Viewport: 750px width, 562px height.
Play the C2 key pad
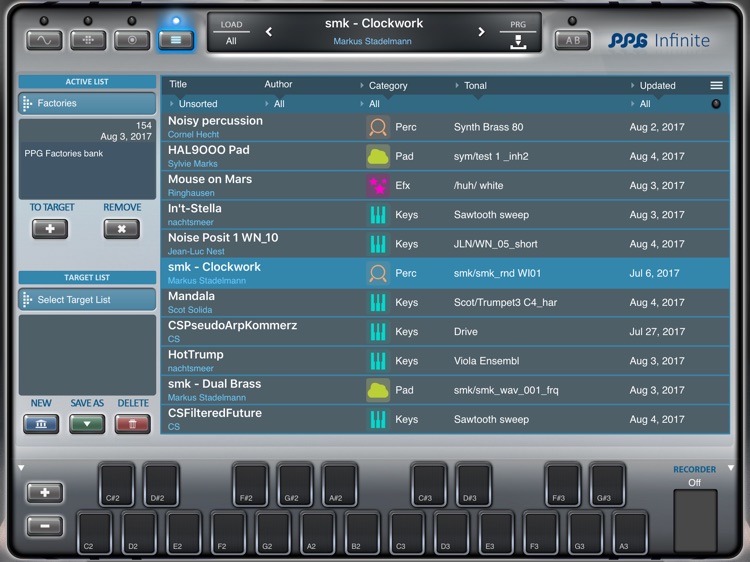95,532
